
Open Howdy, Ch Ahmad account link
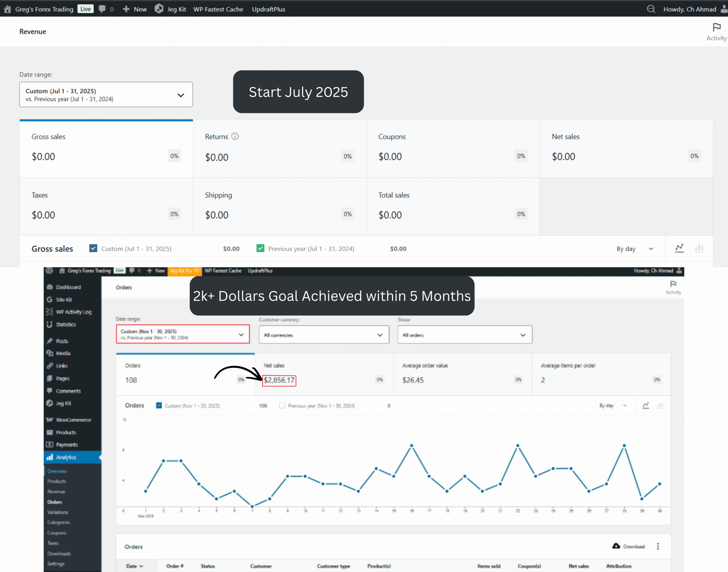[690, 9]
